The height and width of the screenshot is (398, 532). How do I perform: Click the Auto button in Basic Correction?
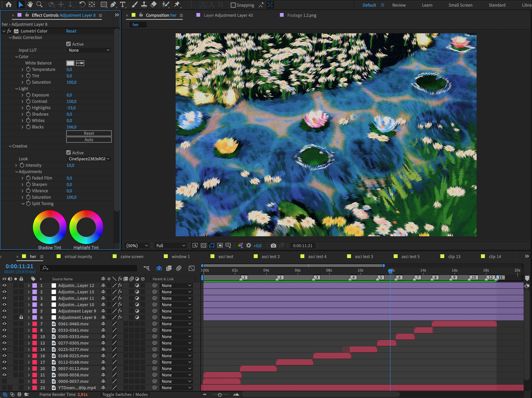(89, 140)
